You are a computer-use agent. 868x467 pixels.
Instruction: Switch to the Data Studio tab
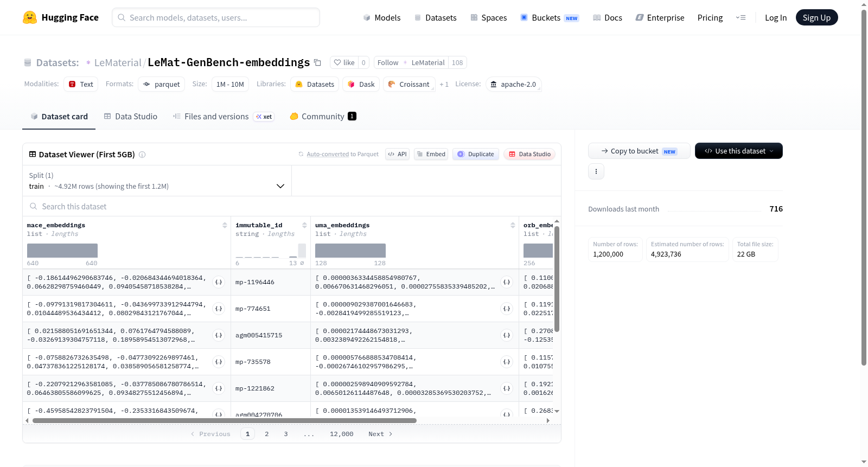[130, 117]
